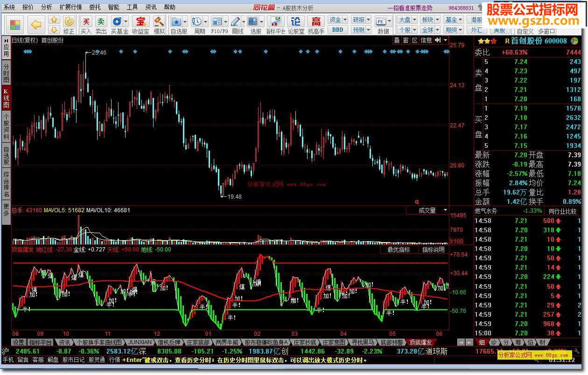The image size is (588, 375).
Task: Click the 修正 refresh icon
Action: click(69, 21)
